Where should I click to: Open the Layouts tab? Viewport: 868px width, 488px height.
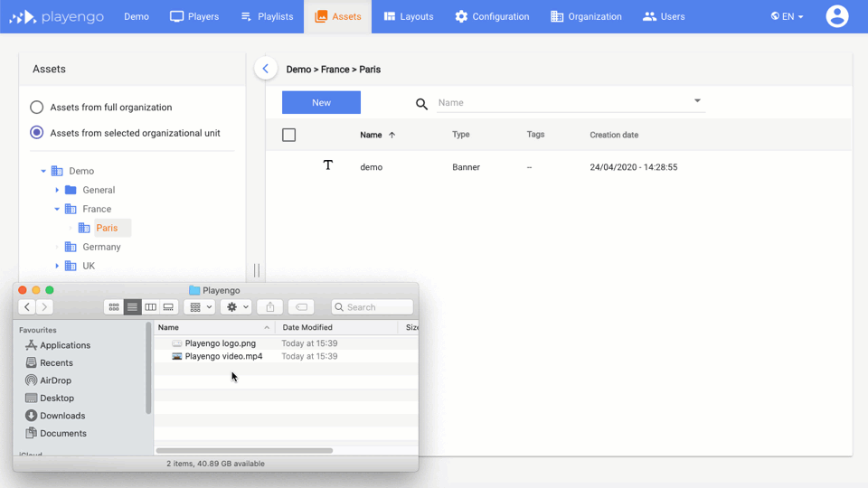click(x=409, y=16)
